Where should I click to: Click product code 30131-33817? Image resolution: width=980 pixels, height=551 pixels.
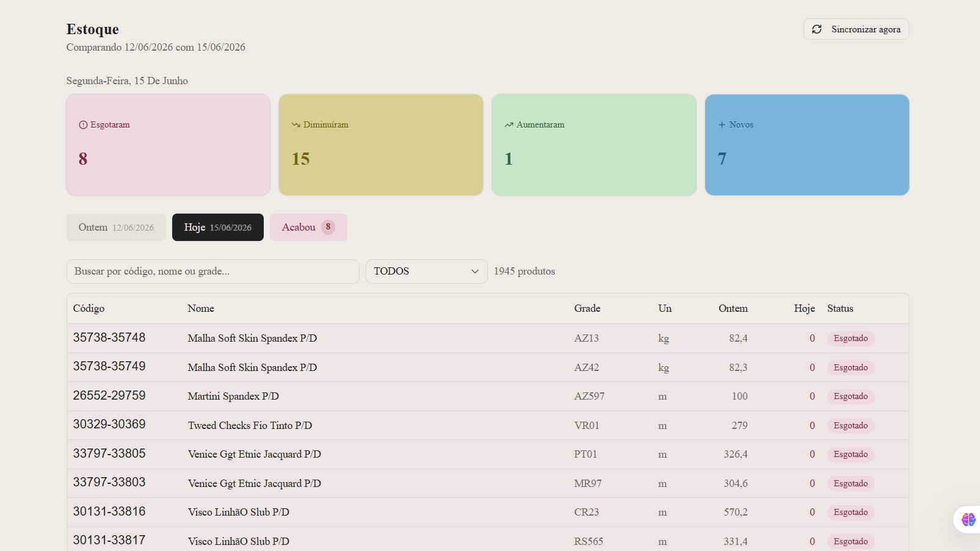[109, 540]
